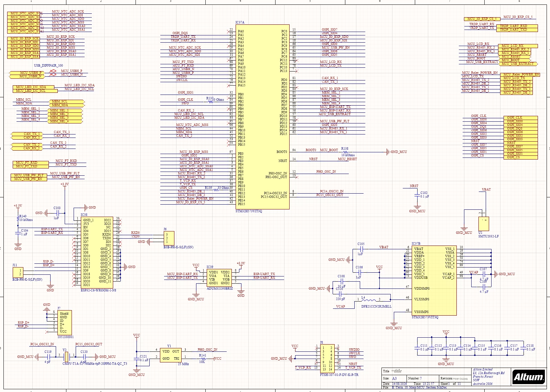Select the USB_DIFFPAIR_100 text

coord(48,65)
